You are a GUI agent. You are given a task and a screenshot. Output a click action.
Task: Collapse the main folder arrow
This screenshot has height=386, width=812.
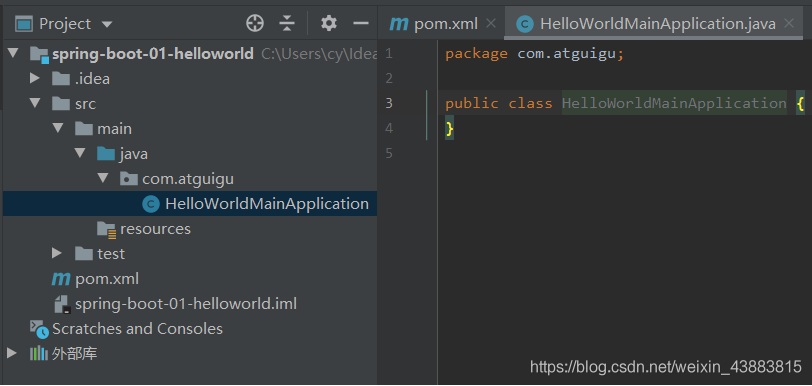click(x=57, y=128)
